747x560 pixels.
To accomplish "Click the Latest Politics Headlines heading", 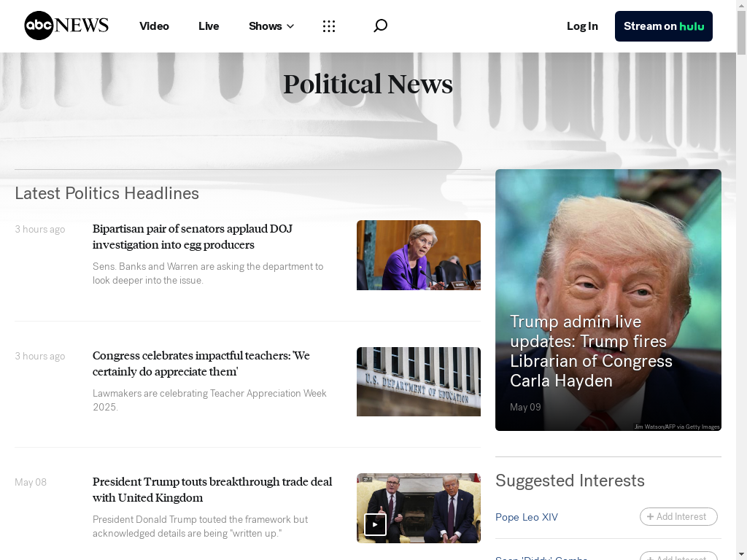I will (x=107, y=193).
